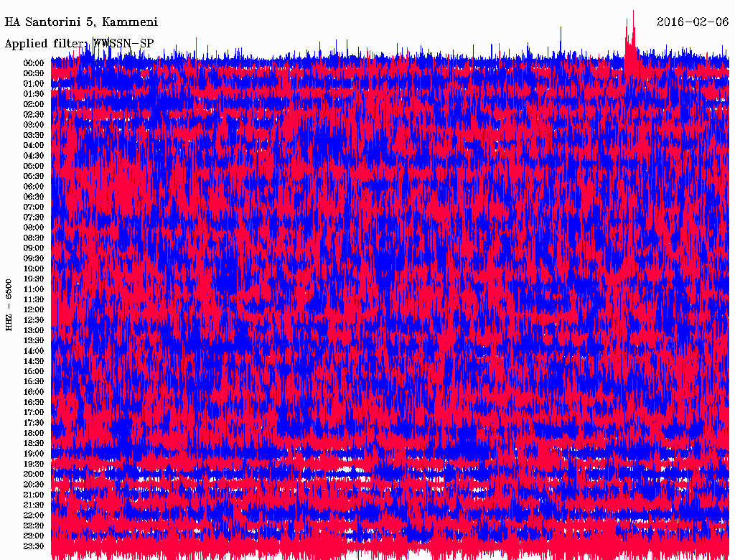Select the 16:00 time row label
This screenshot has height=560, width=735.
tap(33, 392)
